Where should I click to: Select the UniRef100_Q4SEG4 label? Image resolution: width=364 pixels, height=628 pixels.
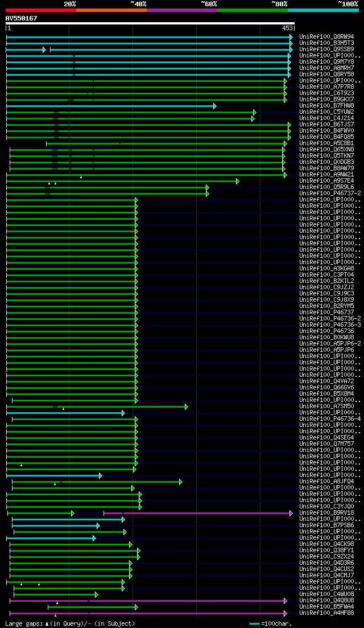click(x=326, y=438)
